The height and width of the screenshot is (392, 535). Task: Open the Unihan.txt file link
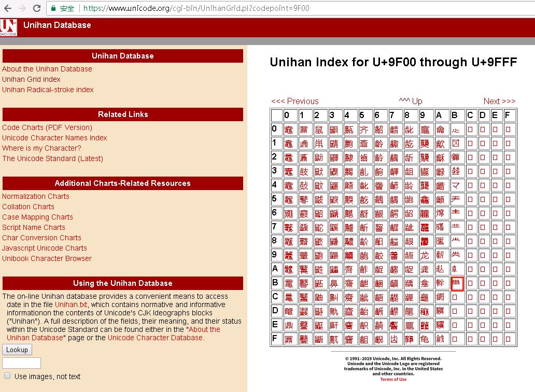click(x=71, y=304)
